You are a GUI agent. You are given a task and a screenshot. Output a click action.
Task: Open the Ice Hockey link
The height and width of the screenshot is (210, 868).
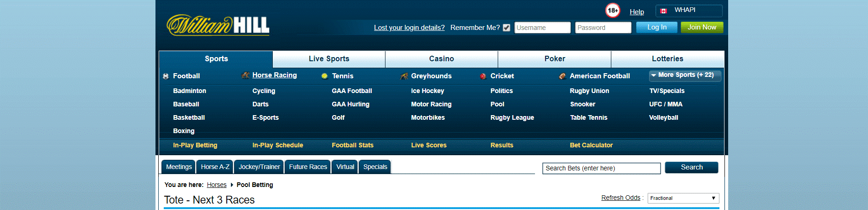click(427, 91)
